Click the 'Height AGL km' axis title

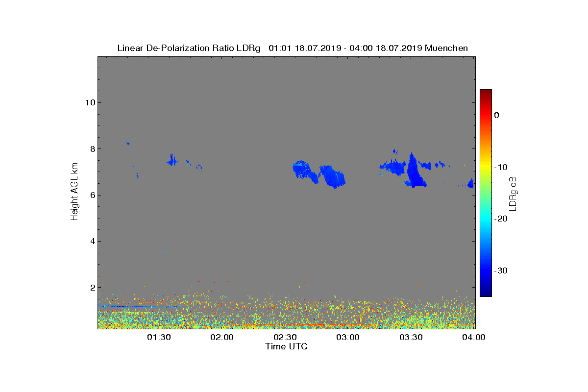(x=74, y=192)
